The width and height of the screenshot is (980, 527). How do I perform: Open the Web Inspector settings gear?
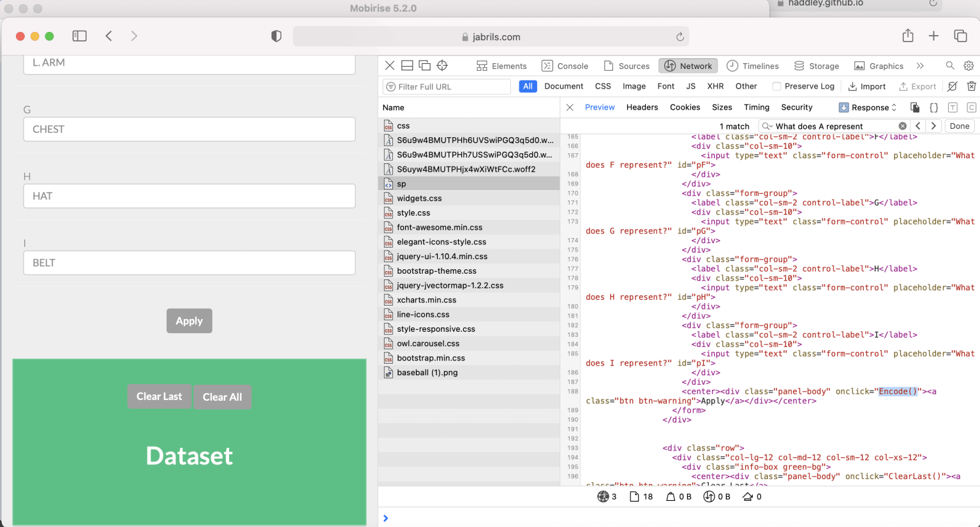(x=969, y=66)
